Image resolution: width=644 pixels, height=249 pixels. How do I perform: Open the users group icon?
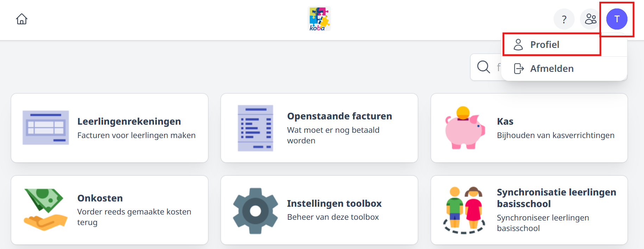pos(591,19)
